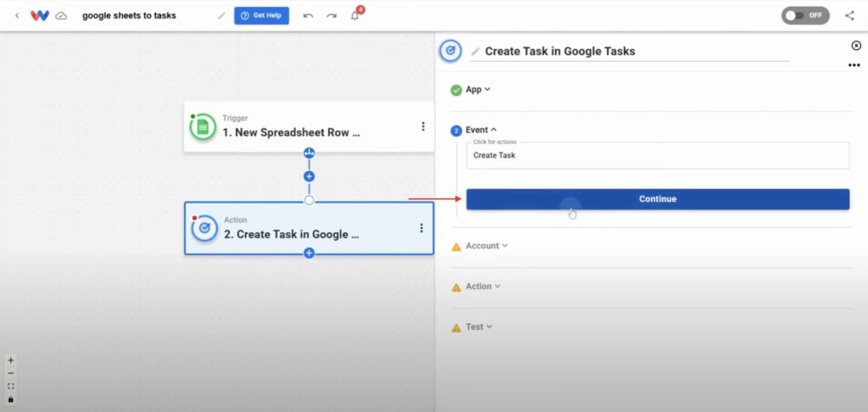Select the Create Task in Google action step

coord(309,228)
